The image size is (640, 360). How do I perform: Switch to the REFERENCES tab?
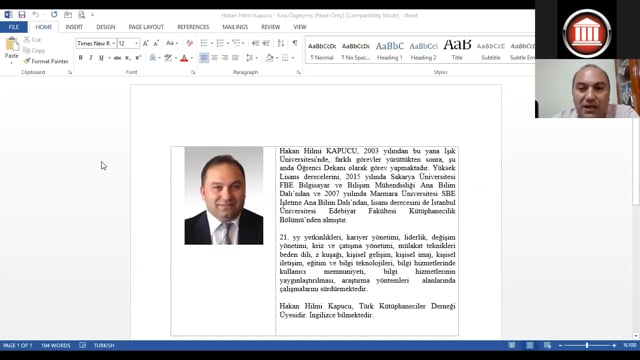(x=193, y=27)
